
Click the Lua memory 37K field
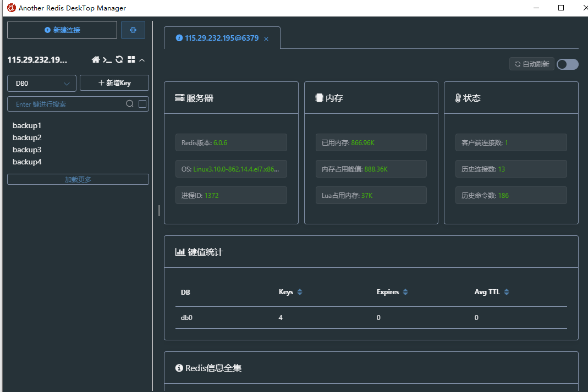coord(371,195)
